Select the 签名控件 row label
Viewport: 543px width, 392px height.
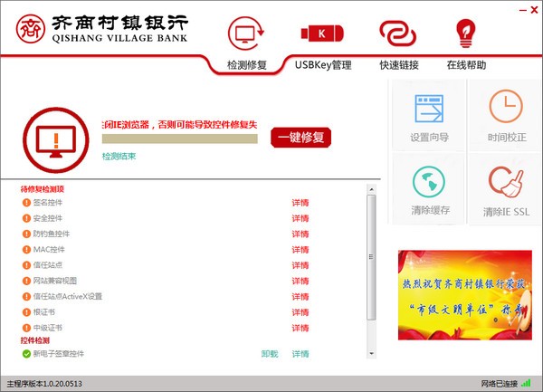pos(48,203)
